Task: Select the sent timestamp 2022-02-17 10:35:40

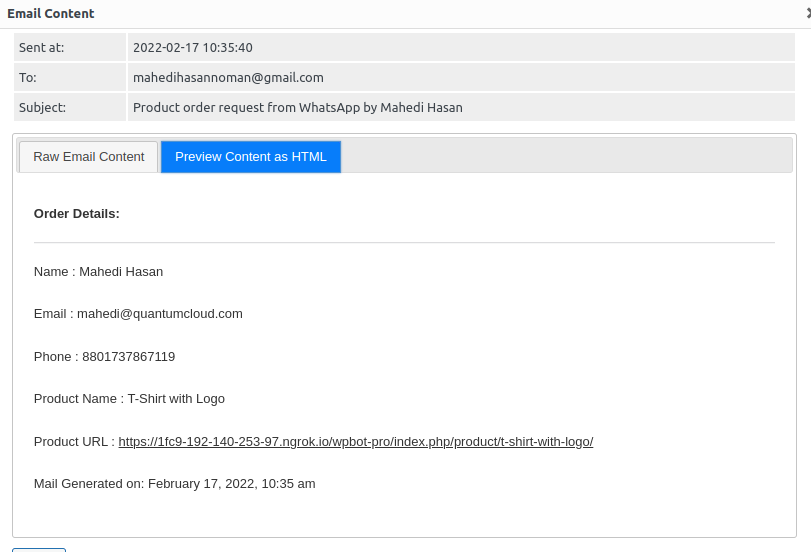Action: pyautogui.click(x=193, y=47)
